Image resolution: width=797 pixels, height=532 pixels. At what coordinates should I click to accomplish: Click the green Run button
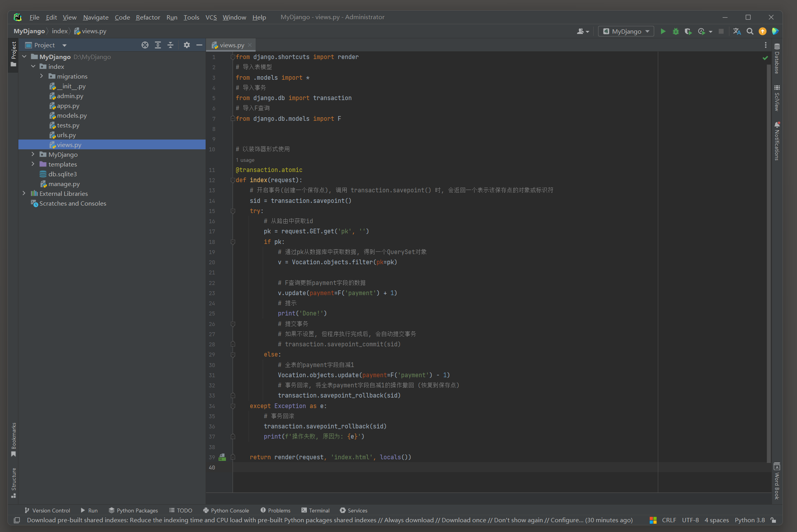coord(663,31)
